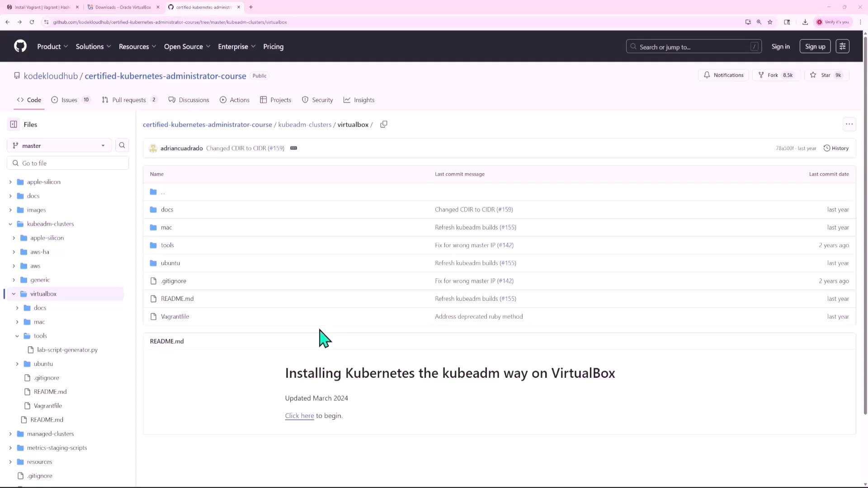
Task: Bookmark this page with the star icon
Action: [770, 22]
